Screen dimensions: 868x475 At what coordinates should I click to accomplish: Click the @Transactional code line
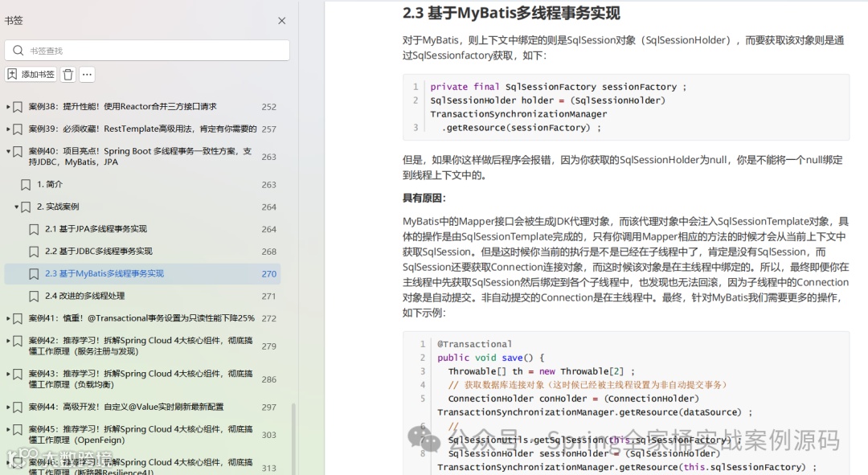pos(474,344)
